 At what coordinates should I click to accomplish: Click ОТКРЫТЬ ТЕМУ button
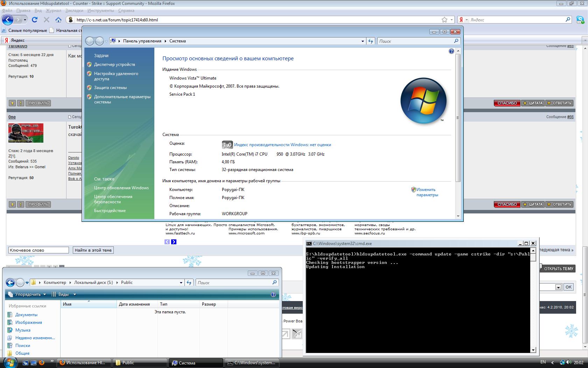click(x=556, y=269)
